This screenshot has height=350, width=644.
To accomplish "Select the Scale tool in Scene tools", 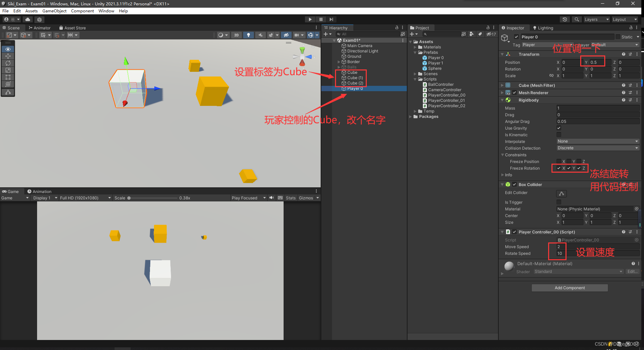I will click(x=8, y=70).
